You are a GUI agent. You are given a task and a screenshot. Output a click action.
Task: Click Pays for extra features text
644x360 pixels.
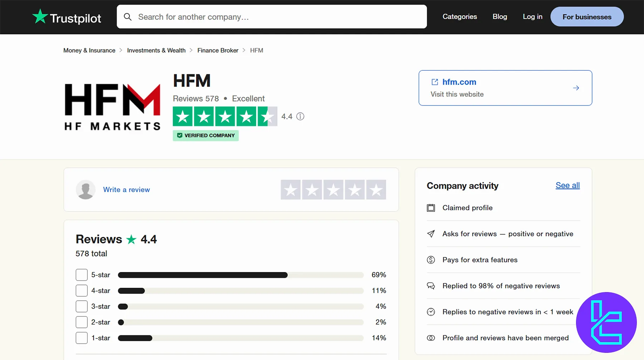coord(480,260)
